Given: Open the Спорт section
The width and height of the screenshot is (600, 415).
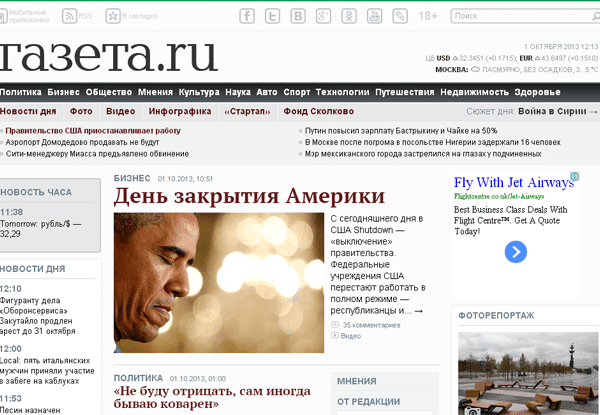Looking at the screenshot, I should click(x=297, y=92).
